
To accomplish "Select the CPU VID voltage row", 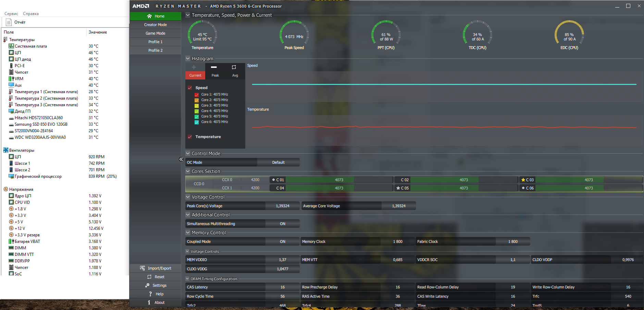I will tap(65, 202).
